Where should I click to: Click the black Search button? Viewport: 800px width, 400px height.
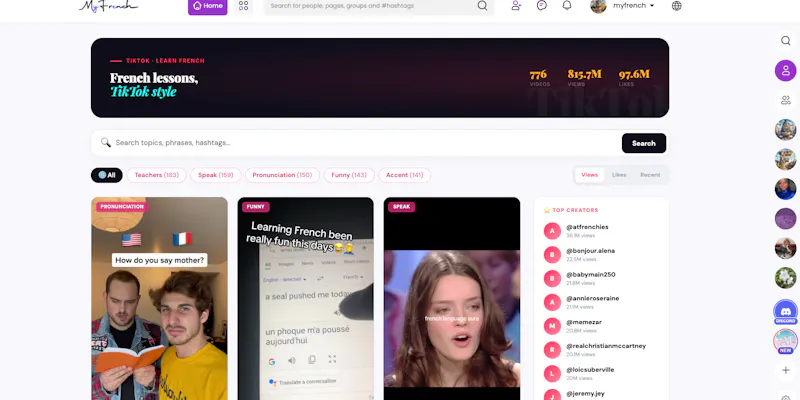pyautogui.click(x=644, y=143)
